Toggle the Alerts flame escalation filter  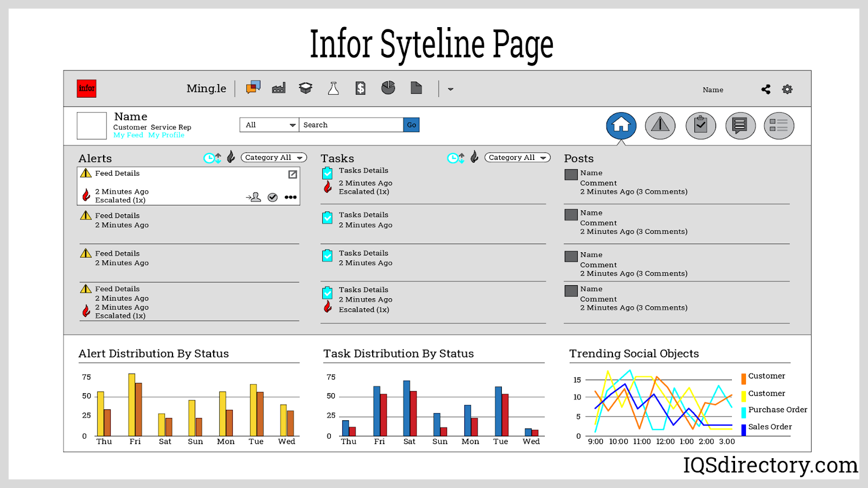pyautogui.click(x=231, y=157)
